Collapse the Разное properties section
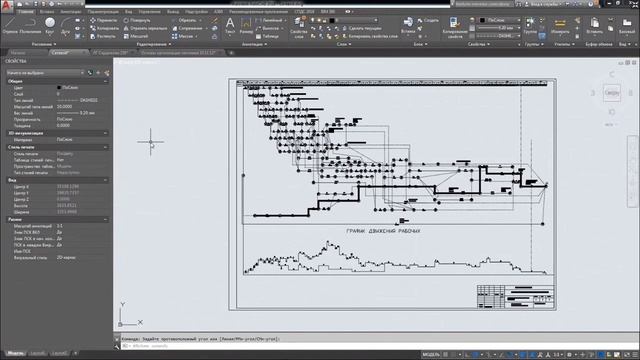Screen dimensions: 640x360 click(105, 219)
